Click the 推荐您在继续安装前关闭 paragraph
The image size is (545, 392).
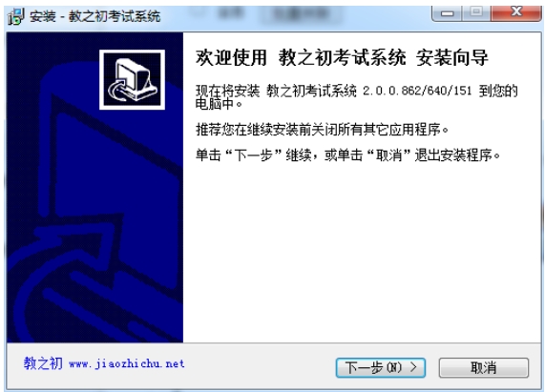coord(322,130)
